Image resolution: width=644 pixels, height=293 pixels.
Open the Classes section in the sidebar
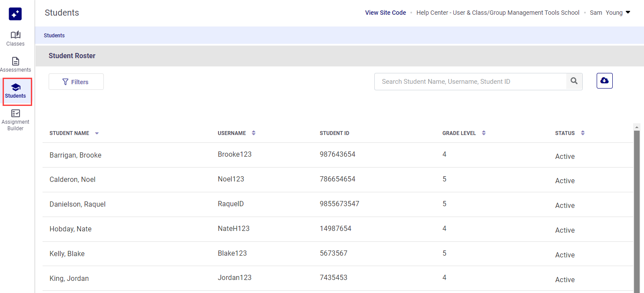click(x=15, y=38)
